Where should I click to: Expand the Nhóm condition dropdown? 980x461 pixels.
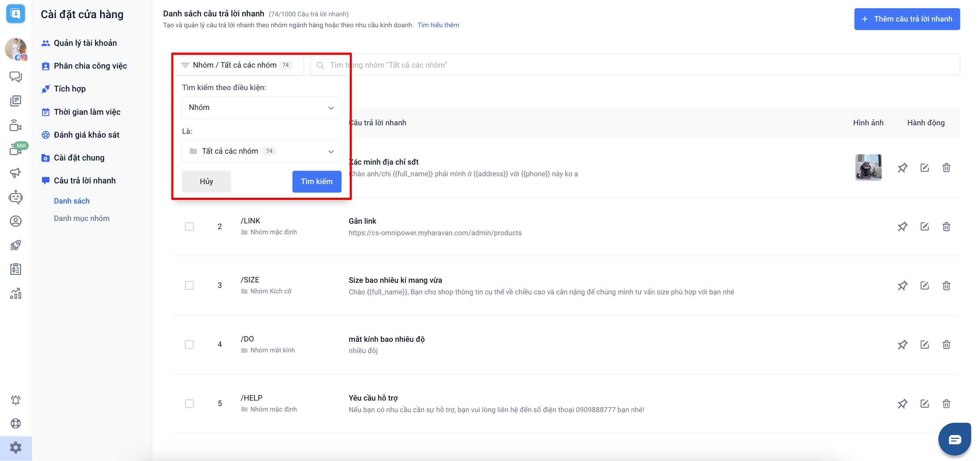[261, 108]
